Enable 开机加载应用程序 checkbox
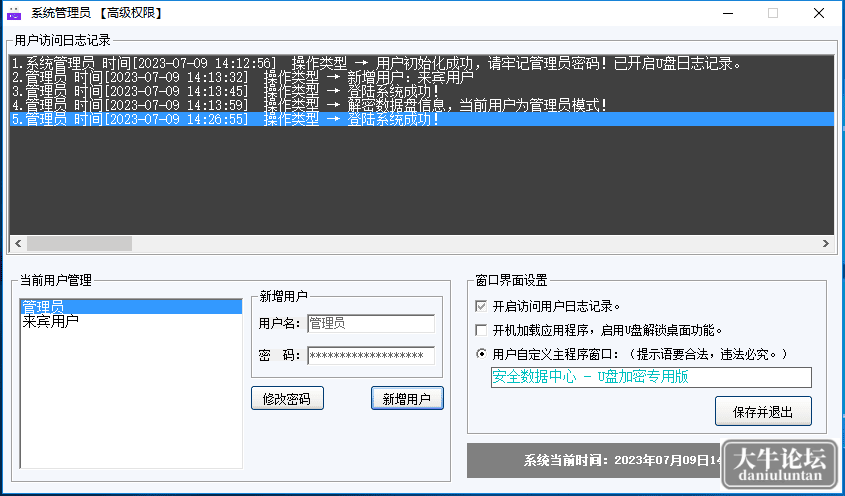Screen dimensions: 845x496 tap(481, 330)
